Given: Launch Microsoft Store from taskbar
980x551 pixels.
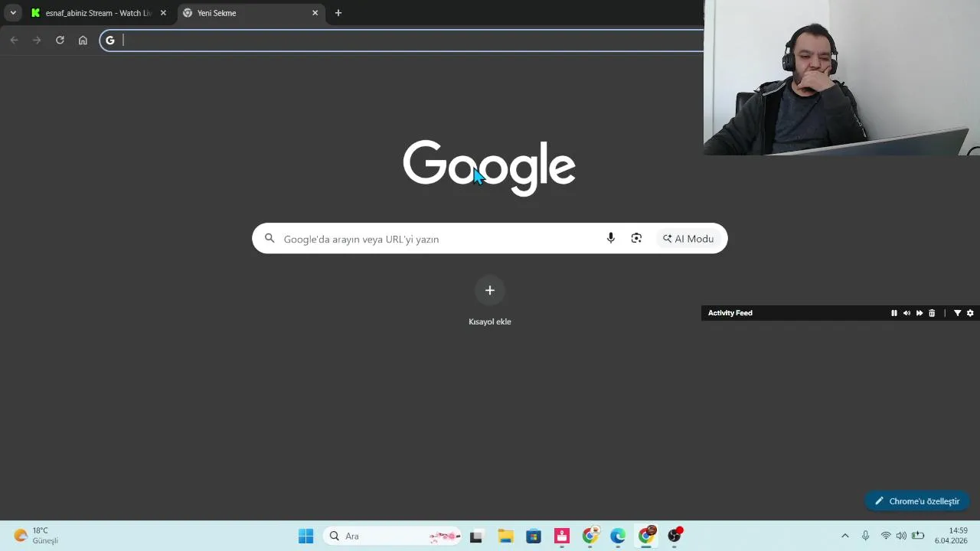Looking at the screenshot, I should pos(534,536).
